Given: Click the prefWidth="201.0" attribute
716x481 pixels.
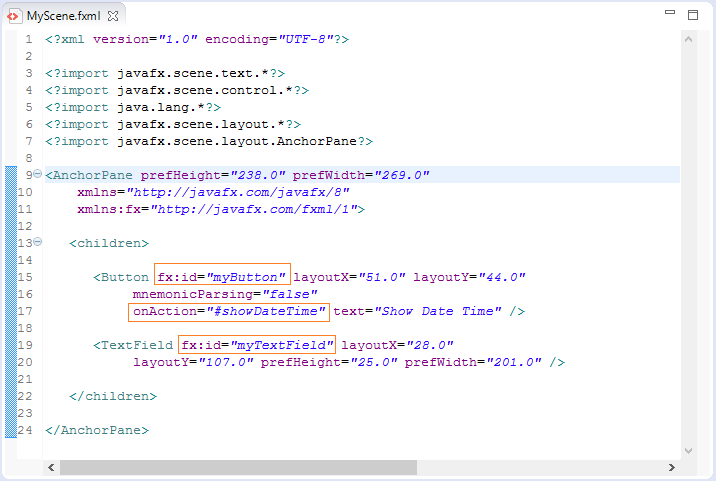Looking at the screenshot, I should pyautogui.click(x=473, y=362).
